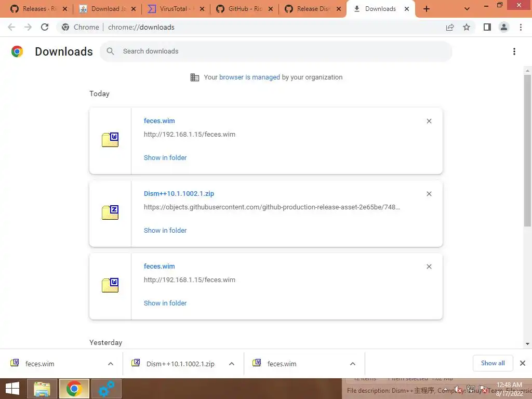Close the VirusTotal tab
The height and width of the screenshot is (399, 532).
pyautogui.click(x=202, y=9)
